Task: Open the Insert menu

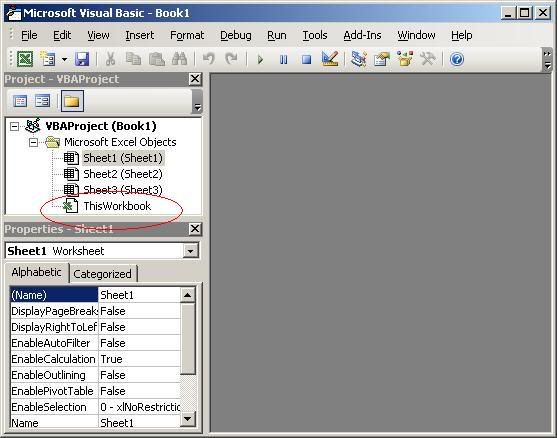Action: [x=140, y=35]
